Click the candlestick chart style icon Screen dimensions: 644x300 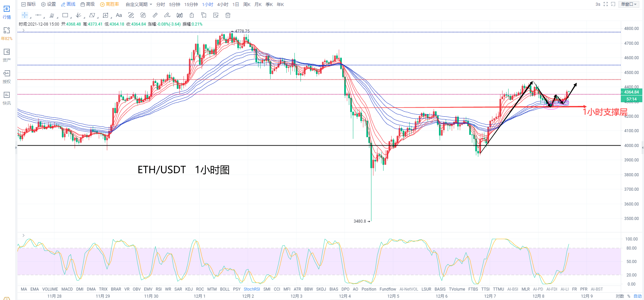[x=179, y=15]
